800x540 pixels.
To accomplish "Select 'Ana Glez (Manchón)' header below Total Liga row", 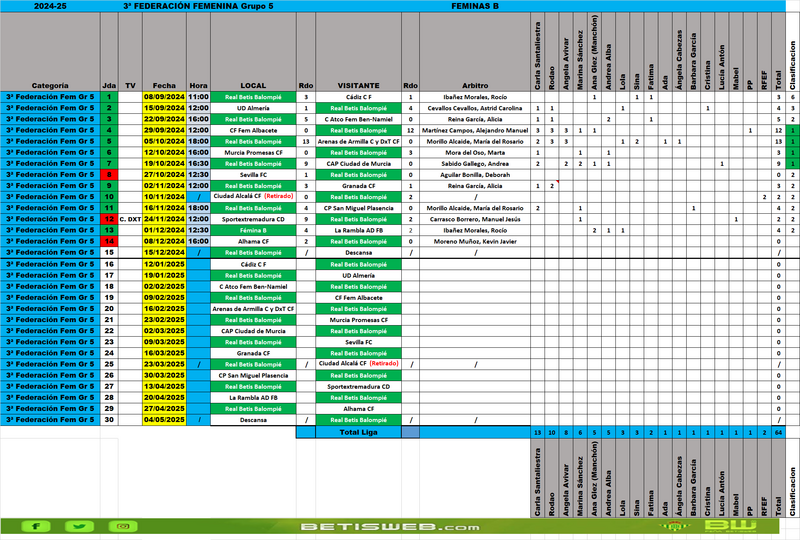I will [594, 479].
